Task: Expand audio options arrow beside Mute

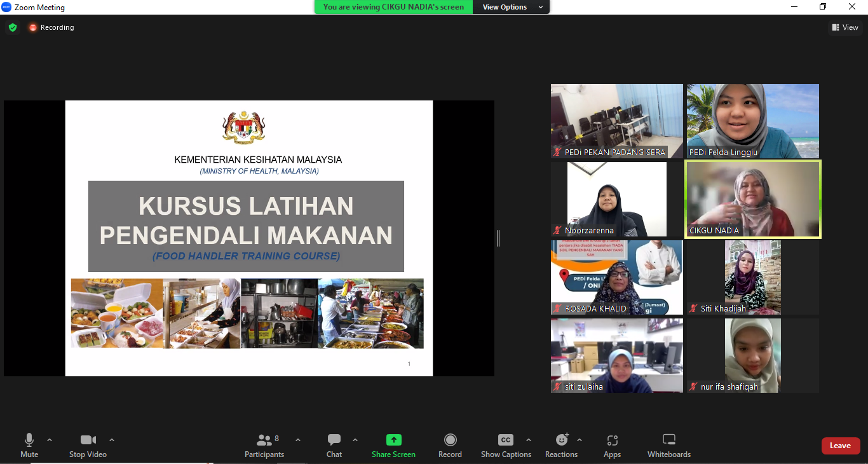Action: (x=50, y=440)
